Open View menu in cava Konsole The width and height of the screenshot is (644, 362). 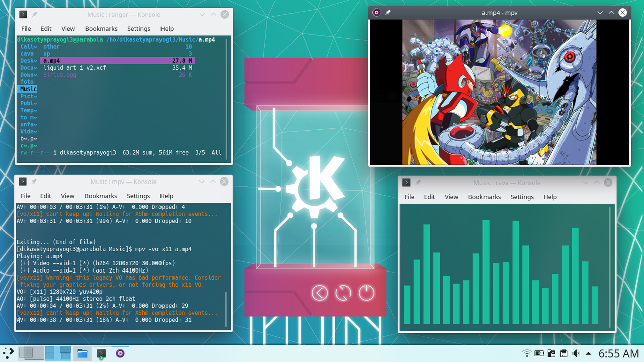(x=452, y=197)
